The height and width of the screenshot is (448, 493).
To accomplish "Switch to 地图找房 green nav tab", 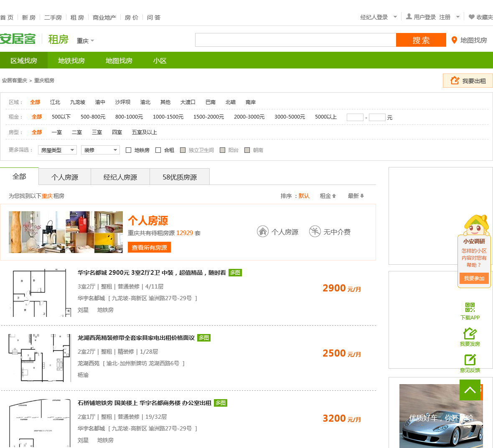I will coord(119,61).
